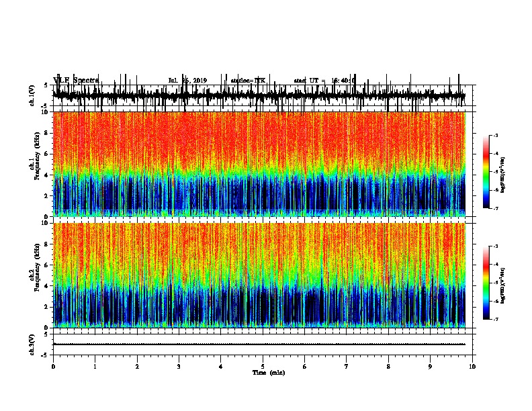Viewport: 532px width, 411px height.
Task: Click the "station=ITK" header label
Action: 248,81
